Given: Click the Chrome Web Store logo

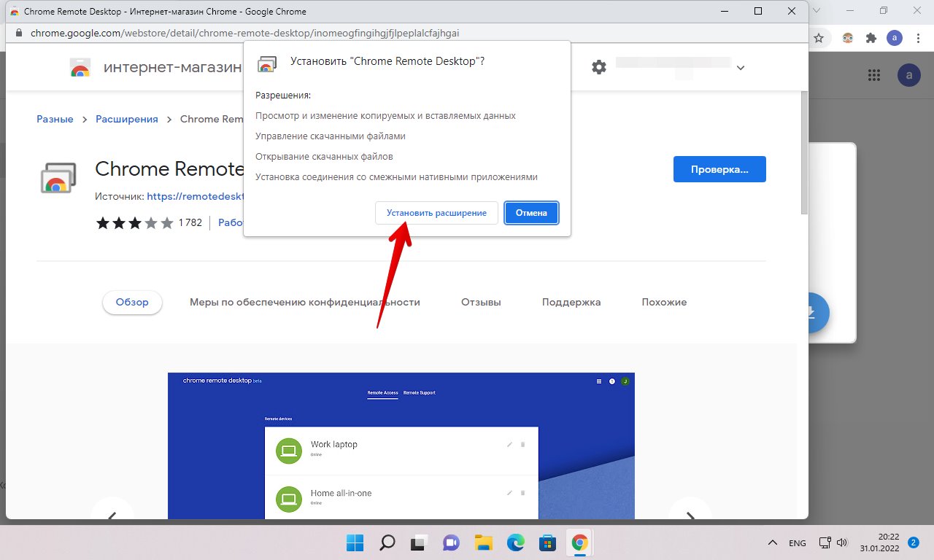Looking at the screenshot, I should coord(80,68).
